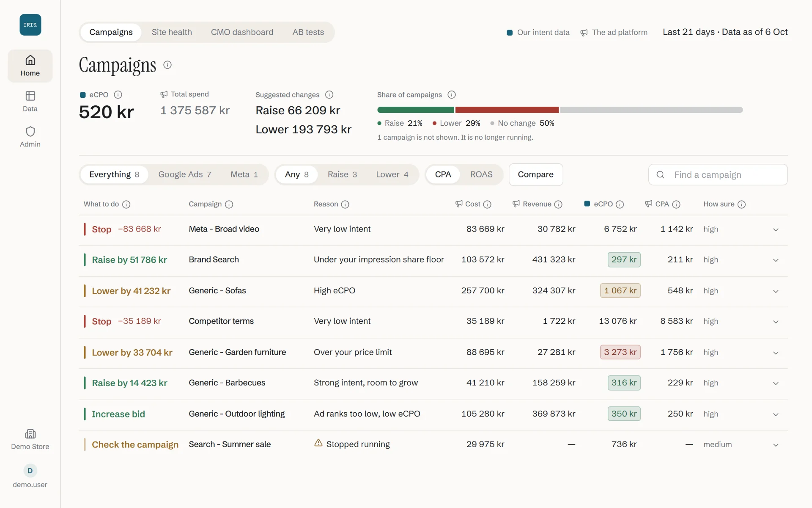Click Lower by 41 232 kr action

pyautogui.click(x=131, y=291)
